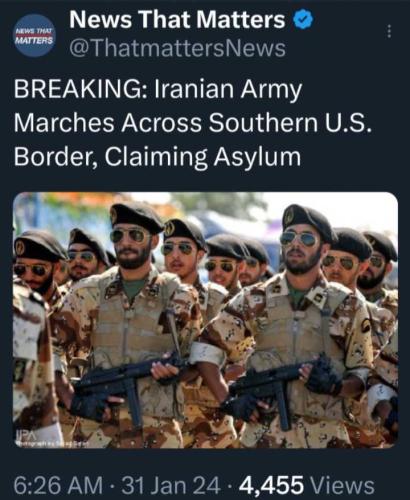This screenshot has height=500, width=410.
Task: Click the "News That Matters" display name
Action: click(x=177, y=19)
